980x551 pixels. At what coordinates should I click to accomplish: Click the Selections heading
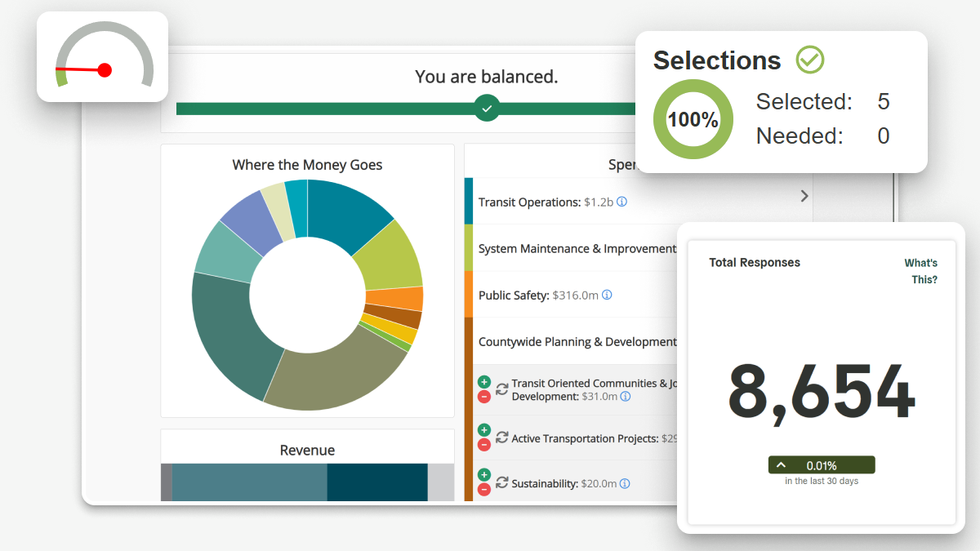[716, 60]
